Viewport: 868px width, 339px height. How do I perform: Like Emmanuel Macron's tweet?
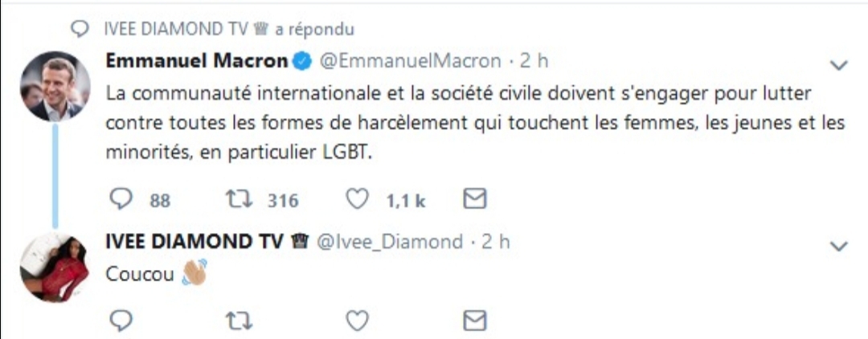[357, 200]
